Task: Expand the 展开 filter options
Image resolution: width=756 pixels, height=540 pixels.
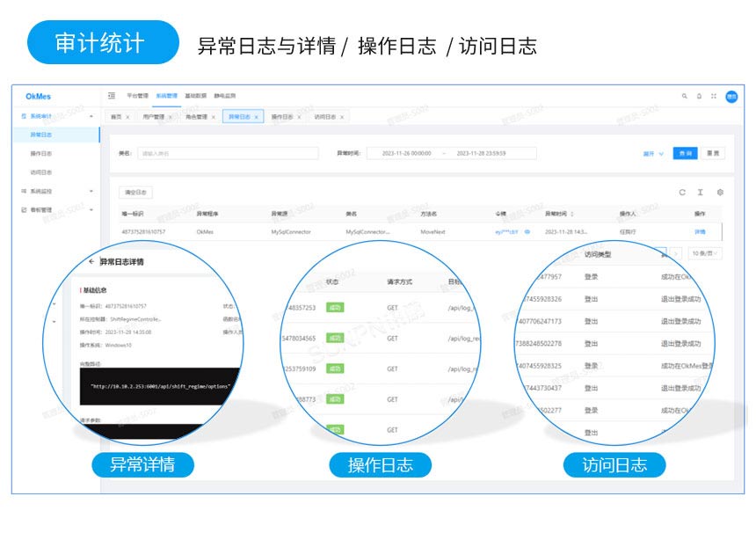Action: 652,153
